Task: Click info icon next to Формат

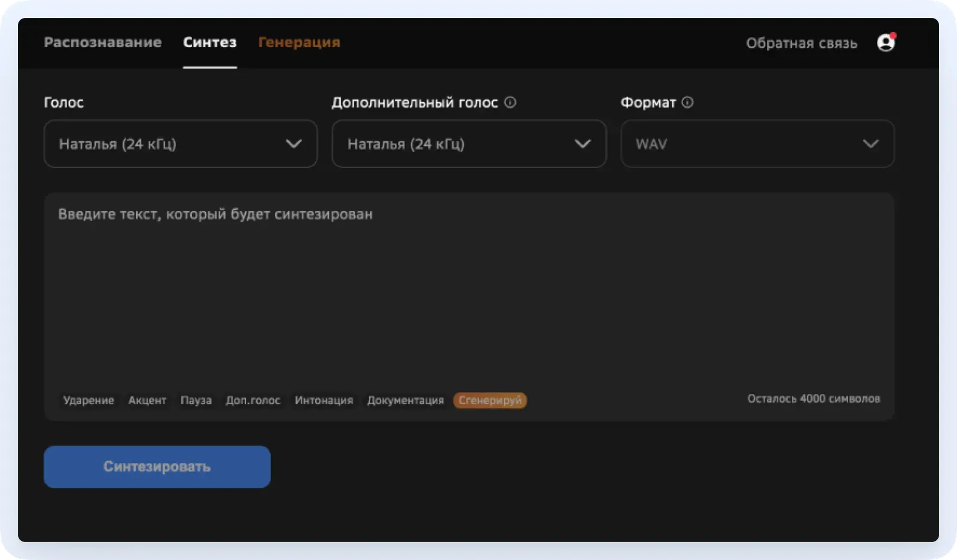Action: point(687,102)
